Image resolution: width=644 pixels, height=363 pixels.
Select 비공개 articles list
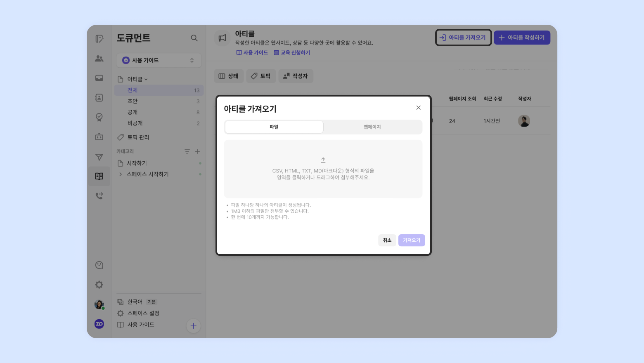[159, 123]
